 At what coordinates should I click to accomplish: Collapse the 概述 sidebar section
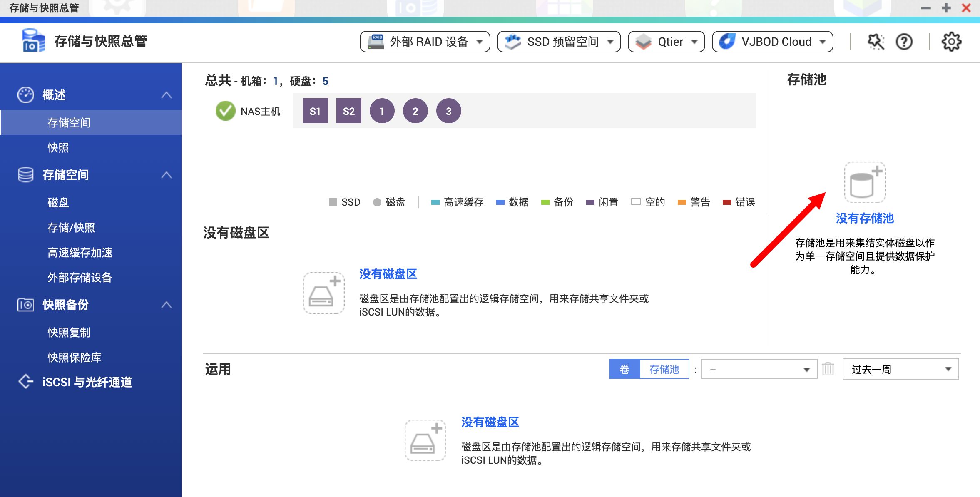pos(166,95)
